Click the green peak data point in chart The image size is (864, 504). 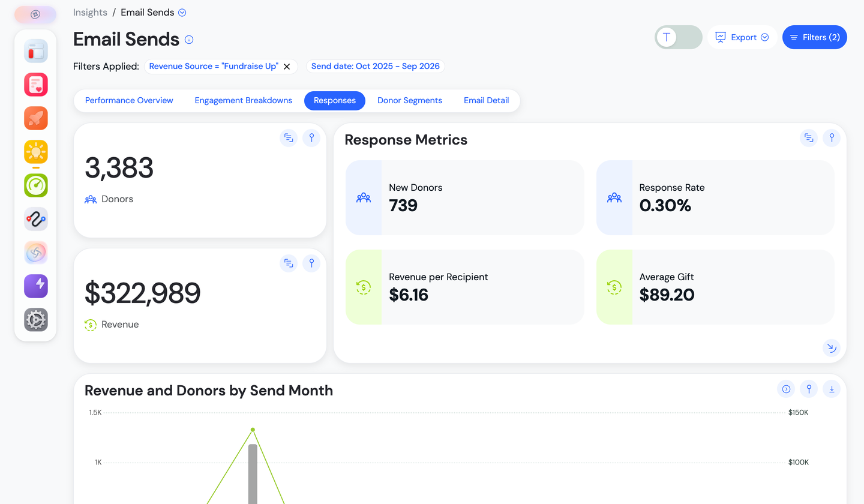253,430
